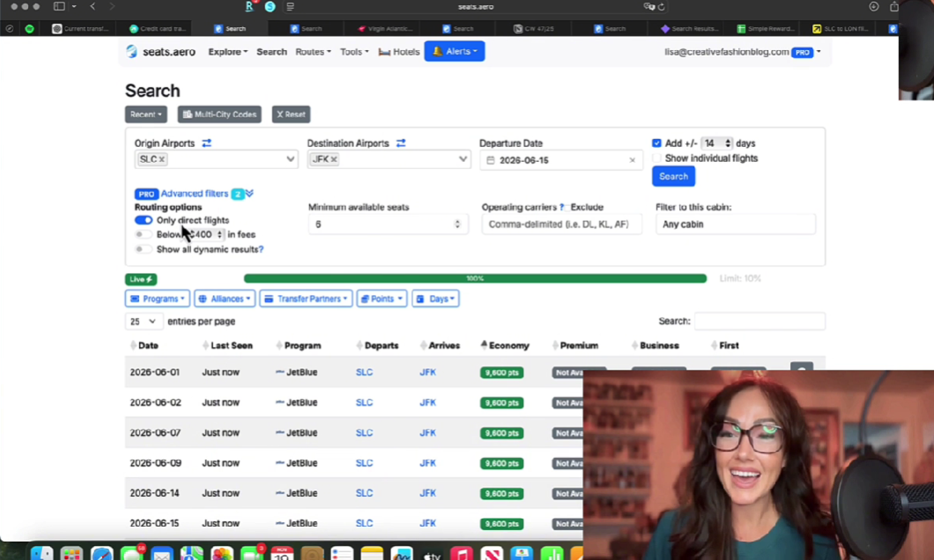Viewport: 934px width, 560px height.
Task: Expand Origin Airports dropdown arrow
Action: coord(290,159)
